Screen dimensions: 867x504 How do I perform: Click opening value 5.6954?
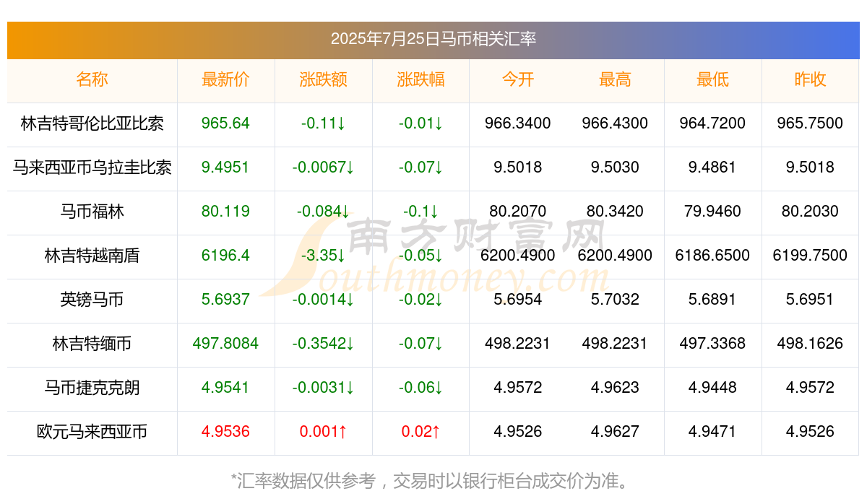(517, 300)
